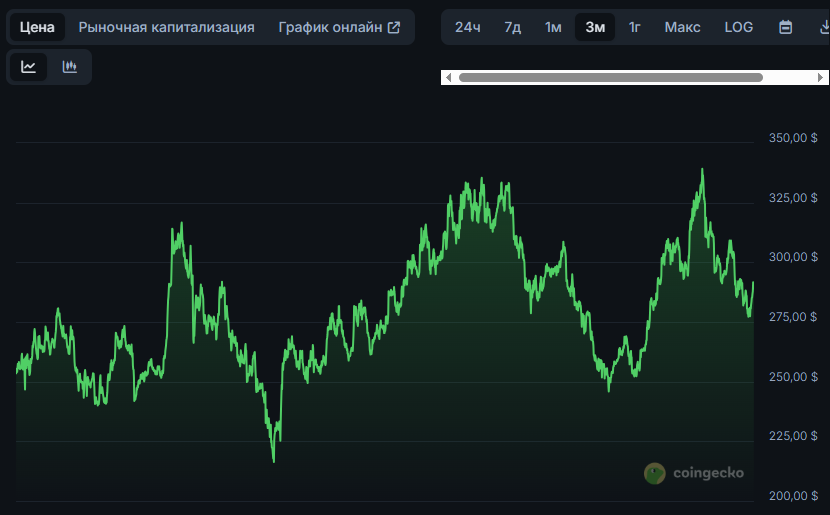This screenshot has height=515, width=830.
Task: Click the scrollbar right arrow
Action: pyautogui.click(x=821, y=77)
